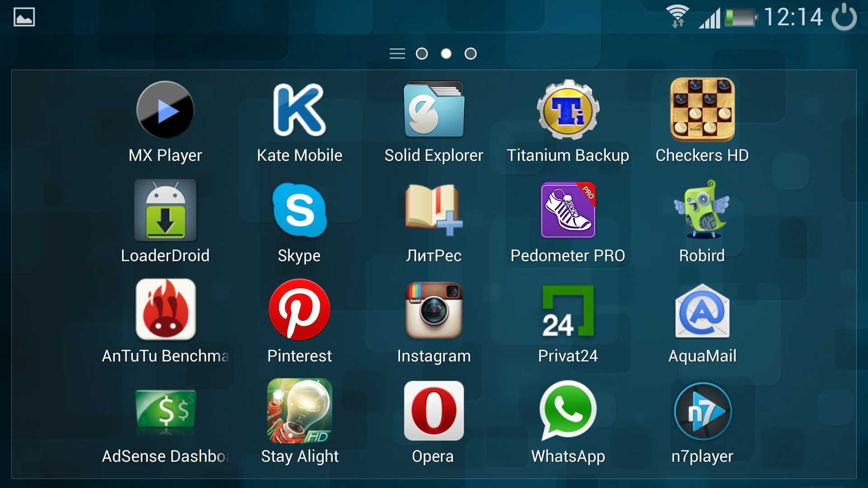Select third home screen page dot
Screen dimensions: 868x488
pos(472,54)
